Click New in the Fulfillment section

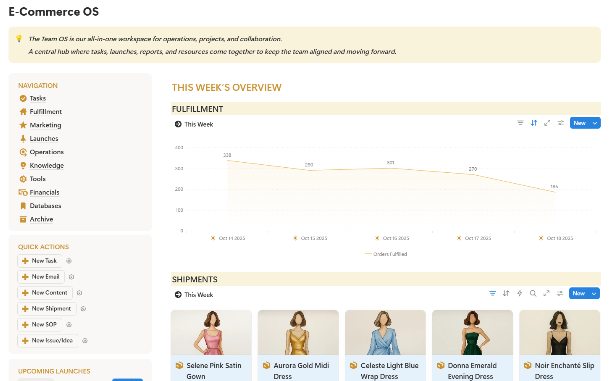[580, 123]
